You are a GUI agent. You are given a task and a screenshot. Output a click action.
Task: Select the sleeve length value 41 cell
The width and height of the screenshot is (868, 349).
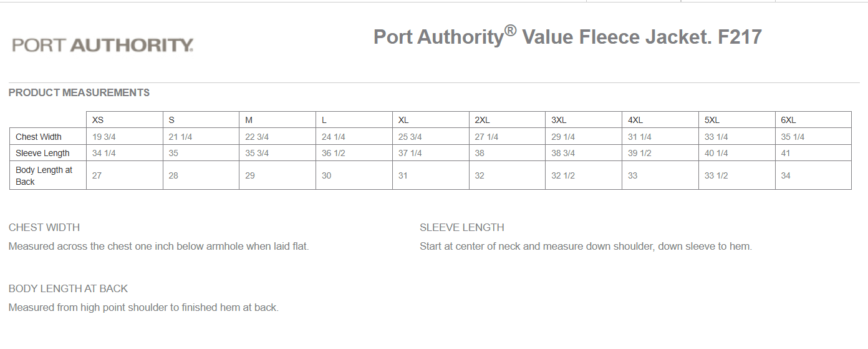tap(786, 153)
